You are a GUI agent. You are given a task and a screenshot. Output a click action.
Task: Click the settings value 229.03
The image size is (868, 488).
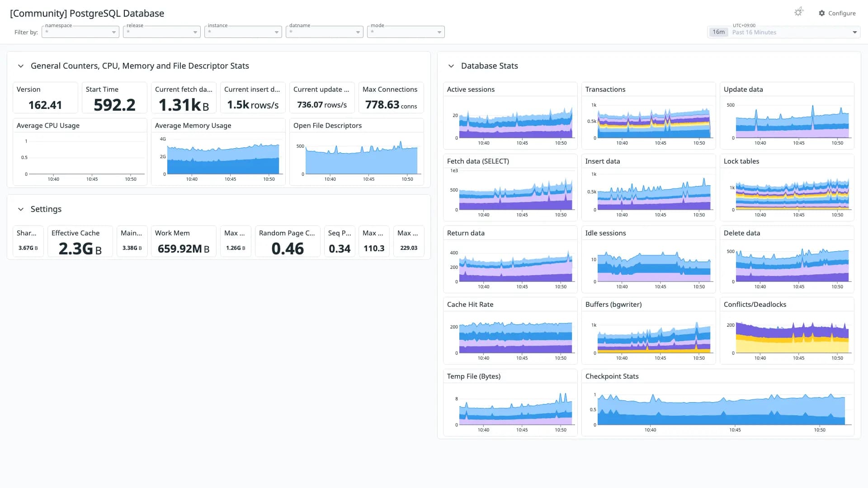(409, 248)
